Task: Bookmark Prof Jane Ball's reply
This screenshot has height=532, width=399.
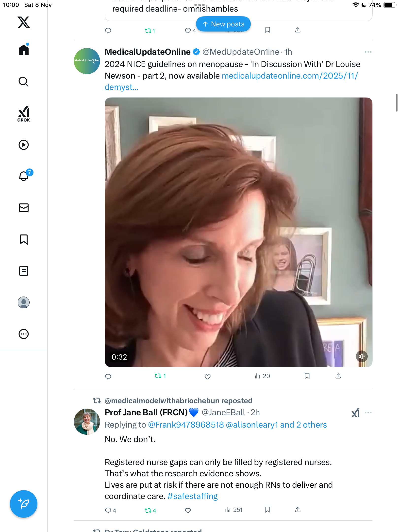Action: (268, 510)
